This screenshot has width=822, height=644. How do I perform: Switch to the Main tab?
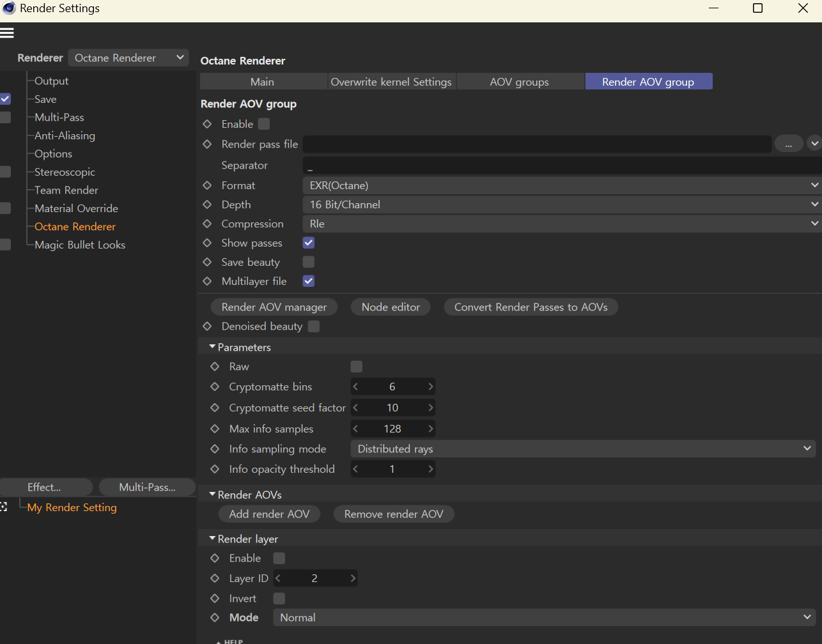pyautogui.click(x=263, y=82)
